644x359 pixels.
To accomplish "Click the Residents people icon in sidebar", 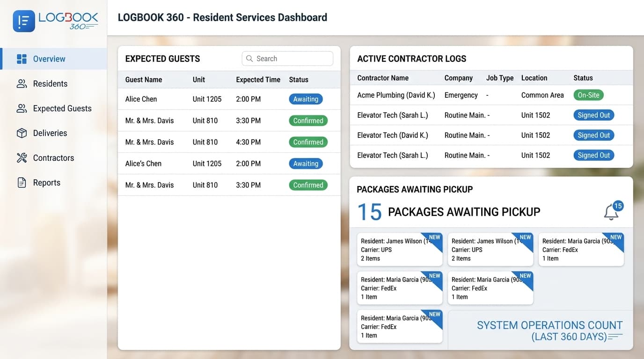I will 22,84.
